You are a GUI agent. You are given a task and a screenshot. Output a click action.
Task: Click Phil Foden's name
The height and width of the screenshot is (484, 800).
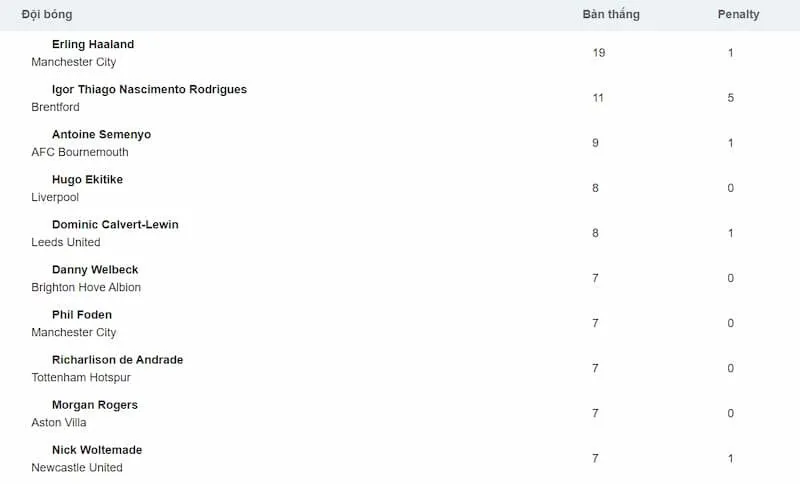pos(82,315)
